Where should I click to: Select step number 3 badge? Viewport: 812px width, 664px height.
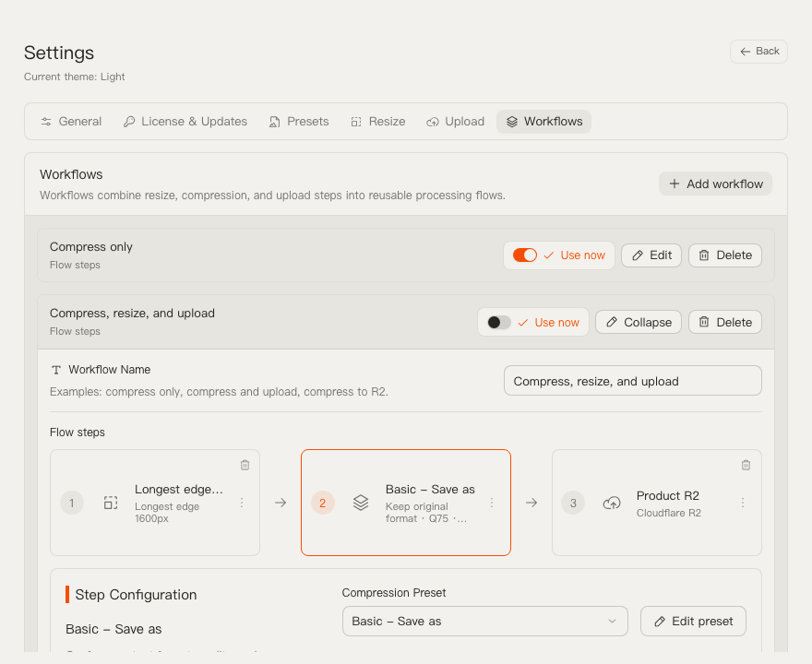[x=573, y=503]
